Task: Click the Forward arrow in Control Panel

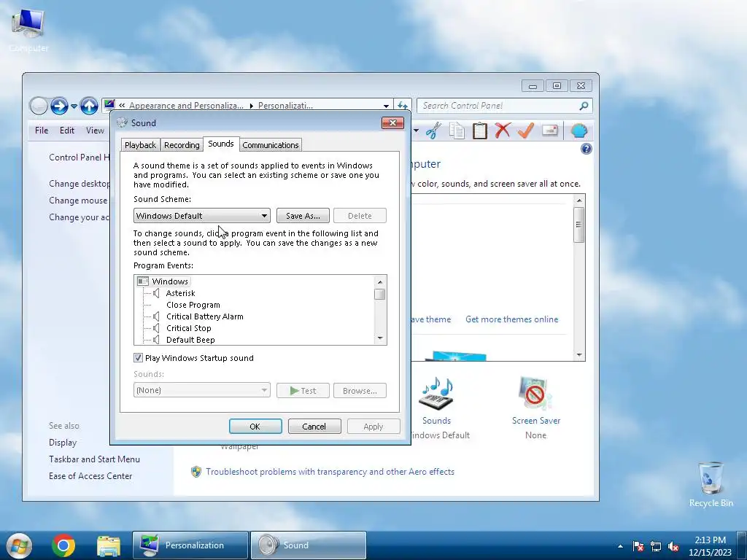Action: point(59,106)
